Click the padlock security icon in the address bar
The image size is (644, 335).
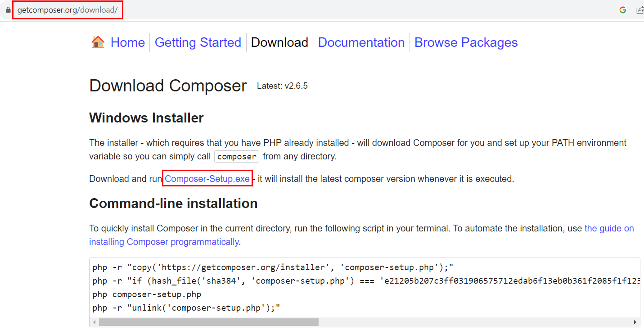8,9
